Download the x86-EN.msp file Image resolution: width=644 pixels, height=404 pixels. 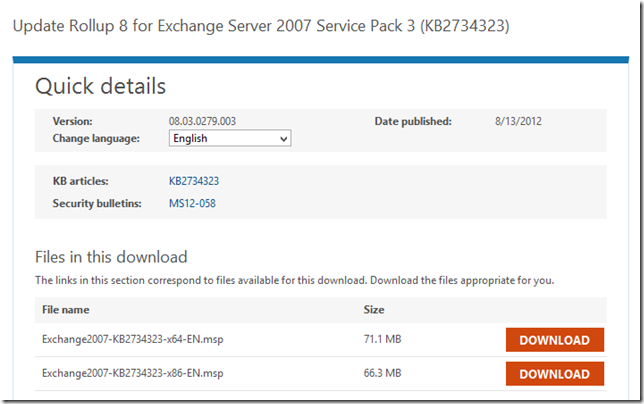555,374
